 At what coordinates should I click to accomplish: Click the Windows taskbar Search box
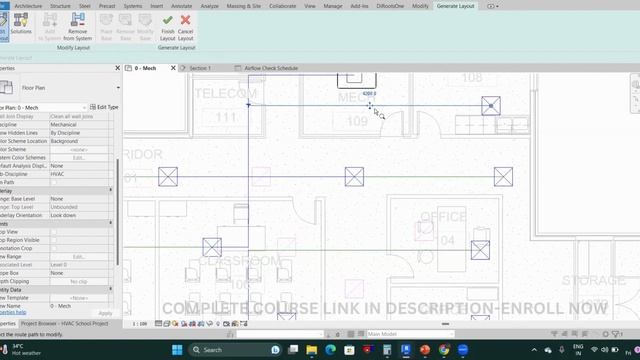click(x=235, y=350)
